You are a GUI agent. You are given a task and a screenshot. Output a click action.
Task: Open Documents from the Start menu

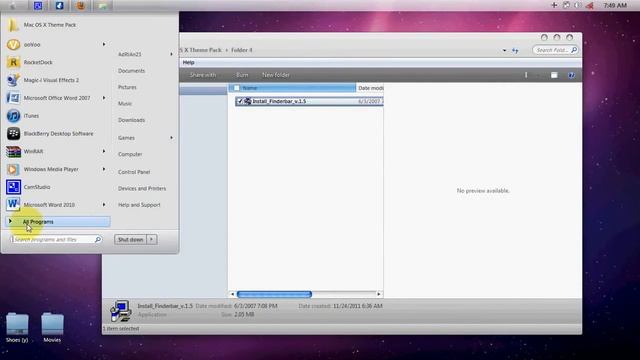click(x=131, y=71)
